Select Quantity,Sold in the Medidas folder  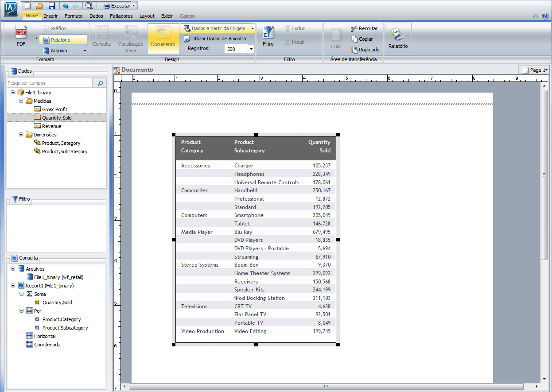coord(57,118)
